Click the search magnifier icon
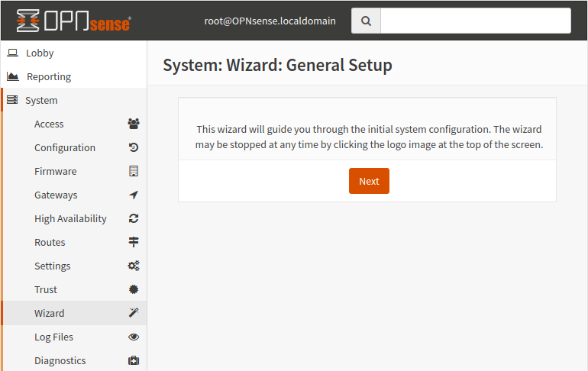 point(366,21)
